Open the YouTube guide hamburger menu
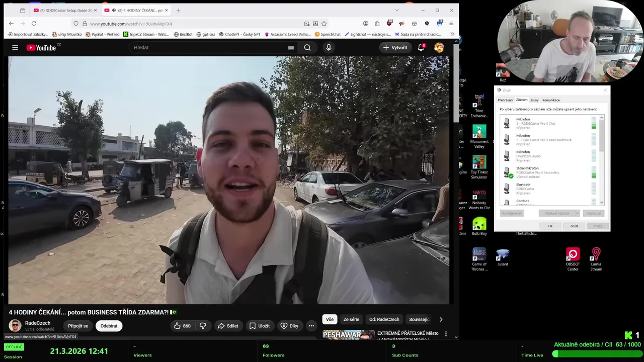Image resolution: width=644 pixels, height=362 pixels. [15, 47]
